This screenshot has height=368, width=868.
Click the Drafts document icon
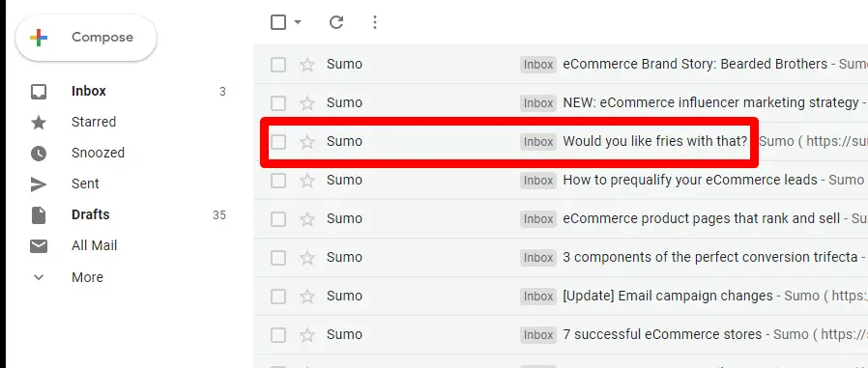pos(39,215)
